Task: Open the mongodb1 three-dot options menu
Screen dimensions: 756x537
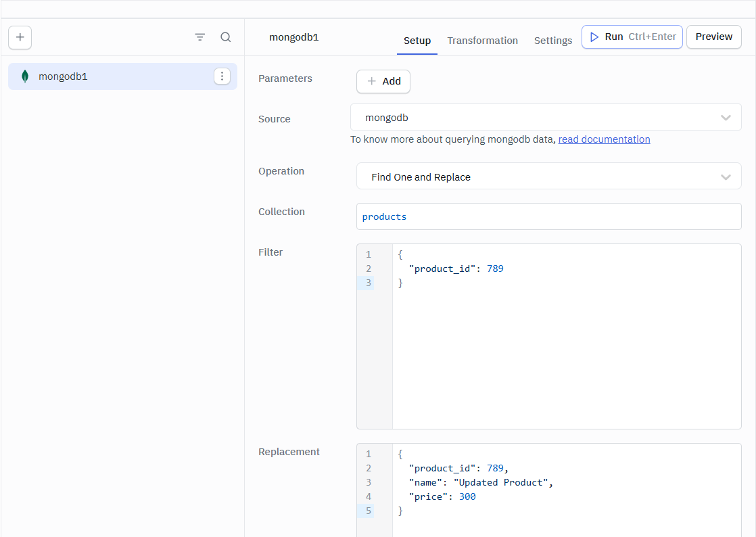Action: pyautogui.click(x=222, y=76)
